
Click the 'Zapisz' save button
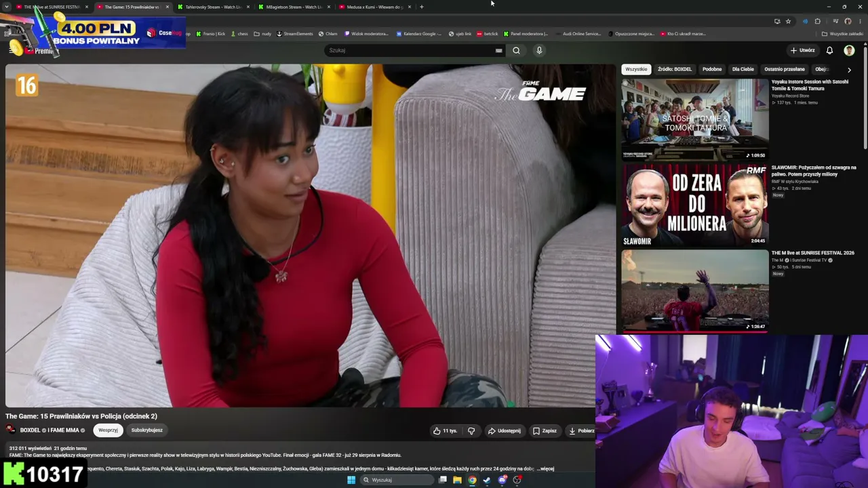coord(545,430)
